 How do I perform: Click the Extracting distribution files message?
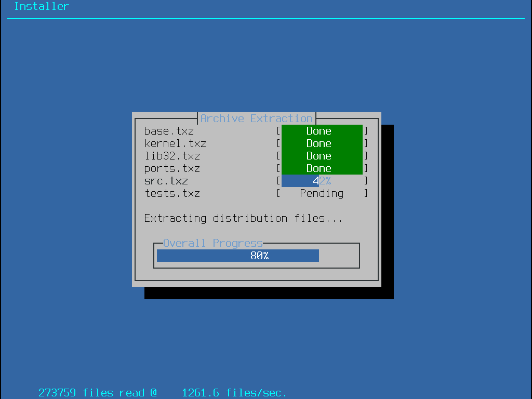(242, 218)
